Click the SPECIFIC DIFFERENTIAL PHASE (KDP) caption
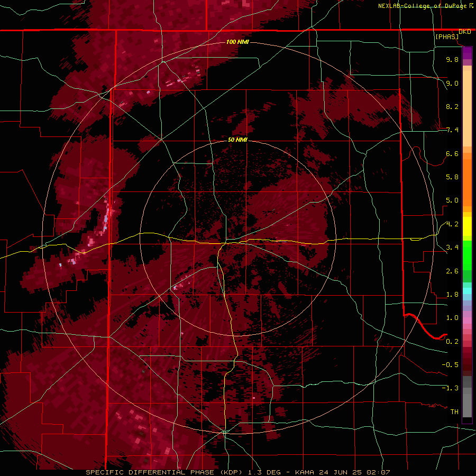Screen dimensions: 476x476 pos(164,472)
